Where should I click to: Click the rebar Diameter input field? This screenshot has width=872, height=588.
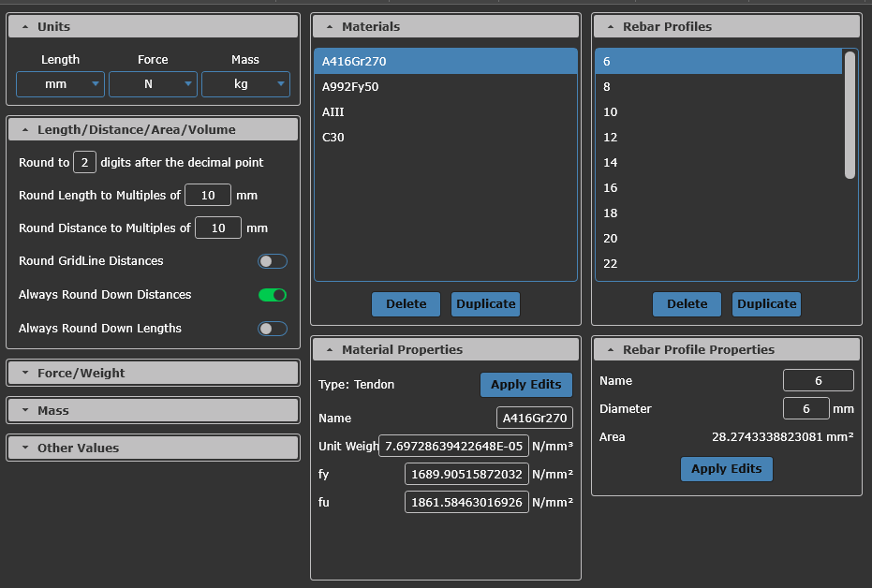point(805,408)
